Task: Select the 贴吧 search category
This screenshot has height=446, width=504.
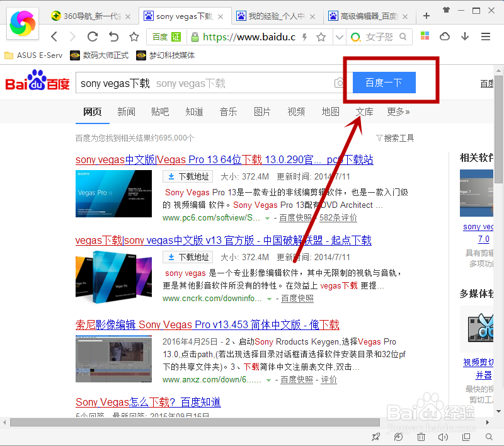Action: click(x=160, y=111)
